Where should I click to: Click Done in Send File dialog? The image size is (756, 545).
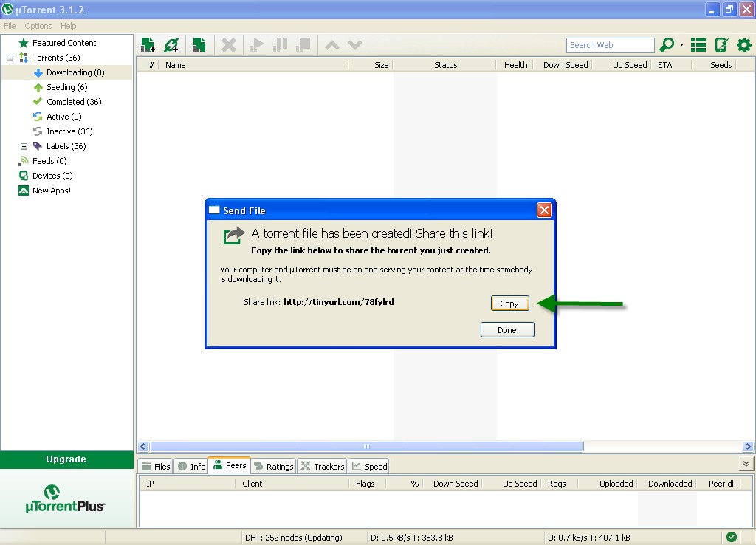(x=507, y=330)
